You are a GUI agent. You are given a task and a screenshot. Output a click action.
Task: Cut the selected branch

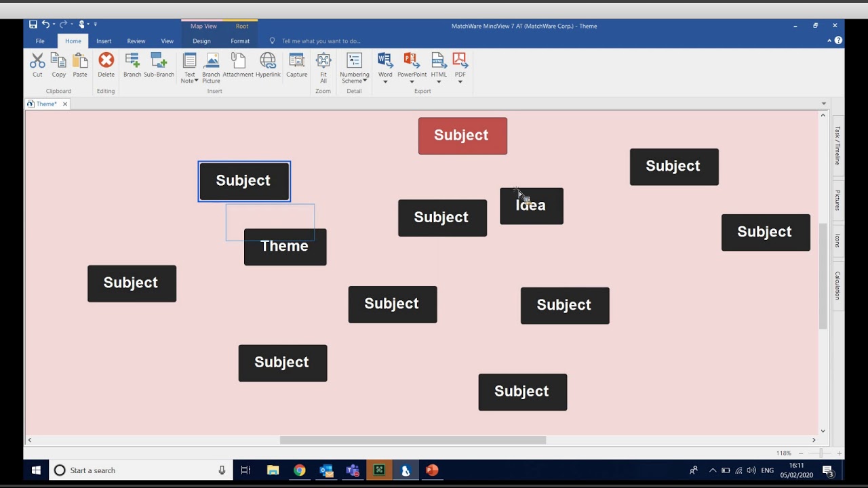[x=37, y=66]
